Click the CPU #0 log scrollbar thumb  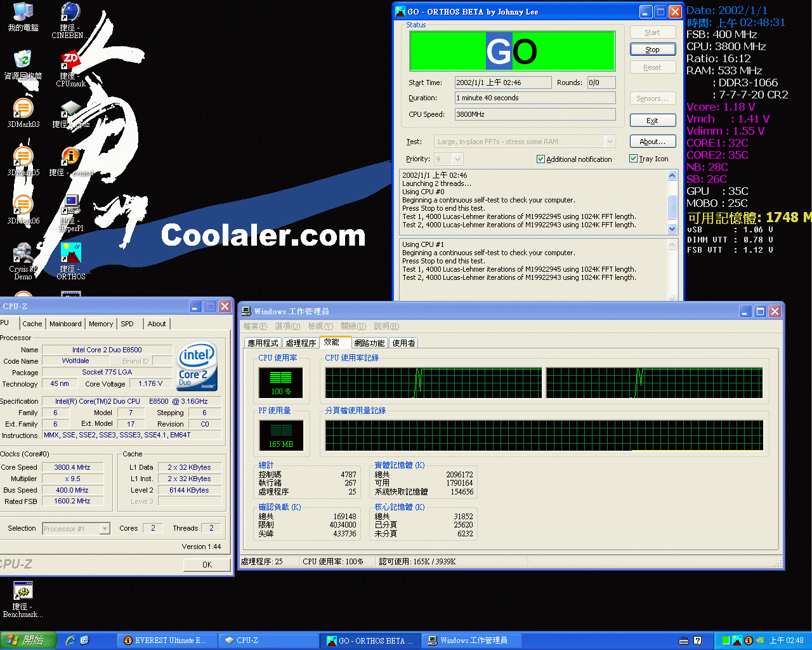[x=672, y=207]
